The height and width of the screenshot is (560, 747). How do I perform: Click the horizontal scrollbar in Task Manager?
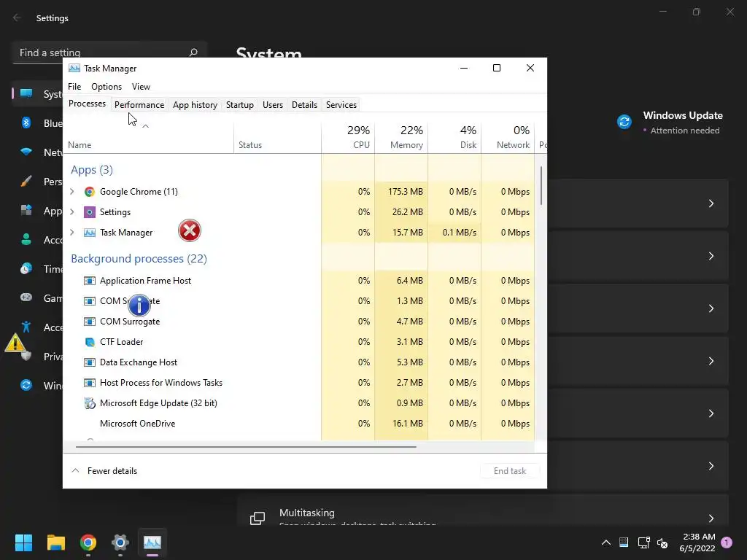tap(246, 447)
